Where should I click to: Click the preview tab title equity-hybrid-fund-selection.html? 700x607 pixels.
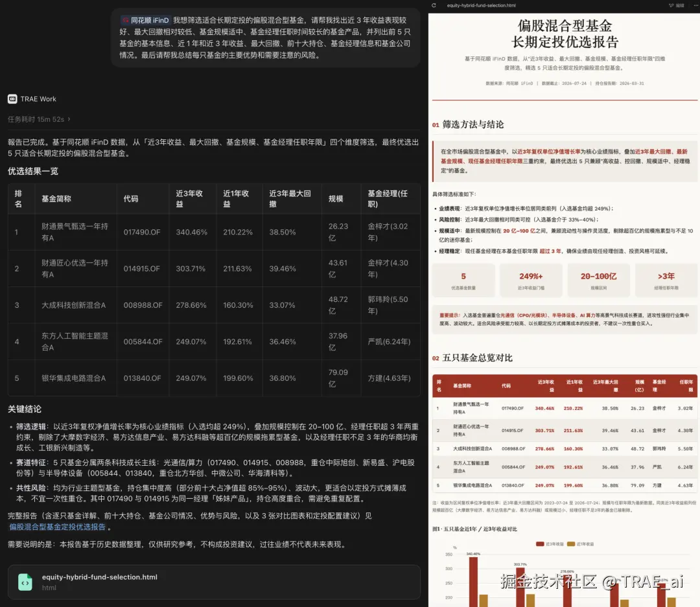click(x=481, y=5)
